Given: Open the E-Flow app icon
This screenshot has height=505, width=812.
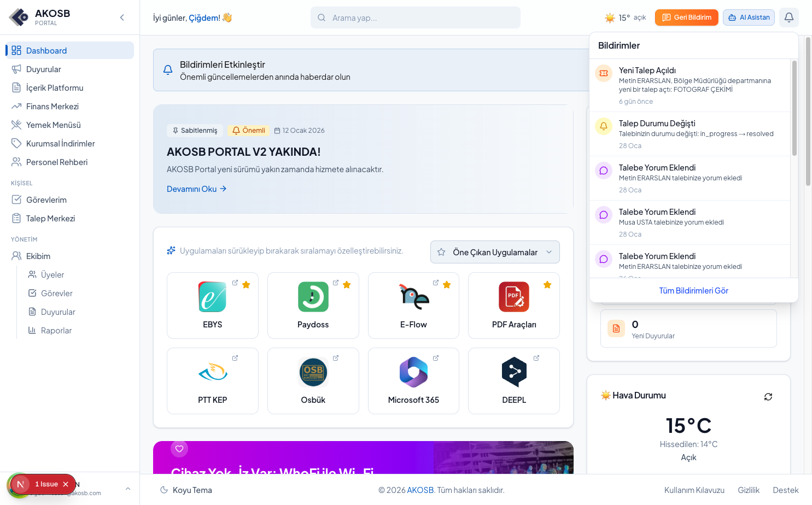Looking at the screenshot, I should (414, 297).
